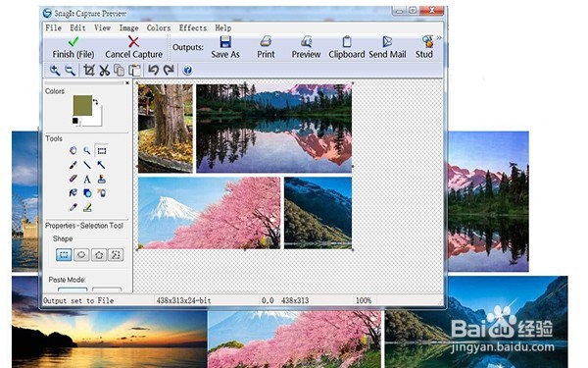Click the redo arrow icon
Screen dimensions: 588x368
pos(169,70)
